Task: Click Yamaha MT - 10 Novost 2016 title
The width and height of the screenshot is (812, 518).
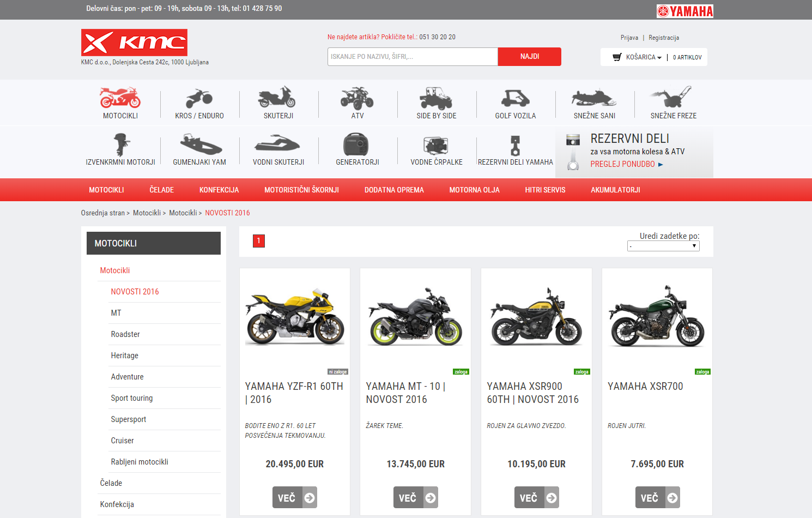Action: [x=405, y=393]
